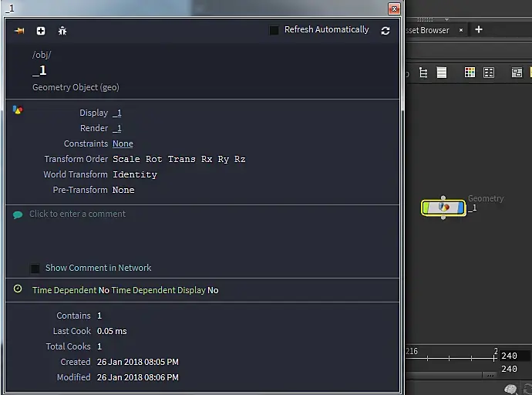This screenshot has height=395, width=532.
Task: Pin the node info window
Action: (19, 31)
